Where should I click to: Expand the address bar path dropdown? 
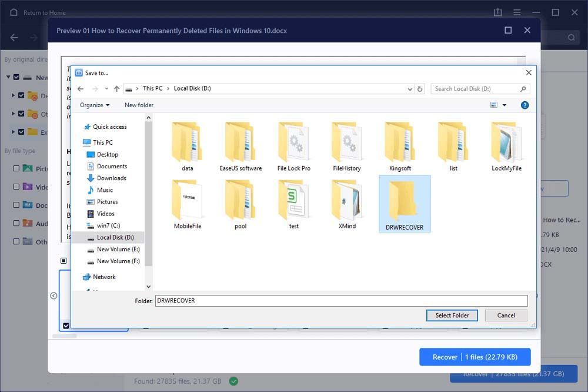click(410, 89)
